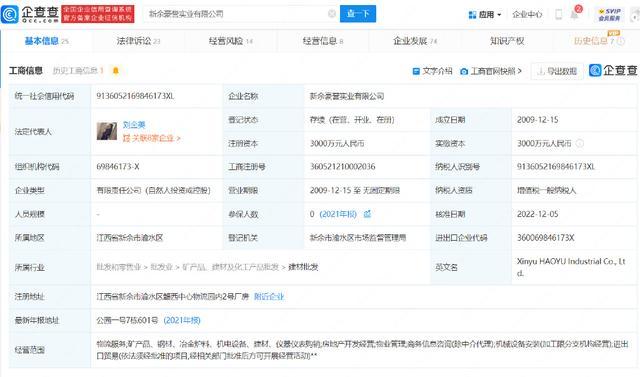Image resolution: width=640 pixels, height=377 pixels.
Task: Select the 经营范围 business scope text
Action: click(362, 350)
